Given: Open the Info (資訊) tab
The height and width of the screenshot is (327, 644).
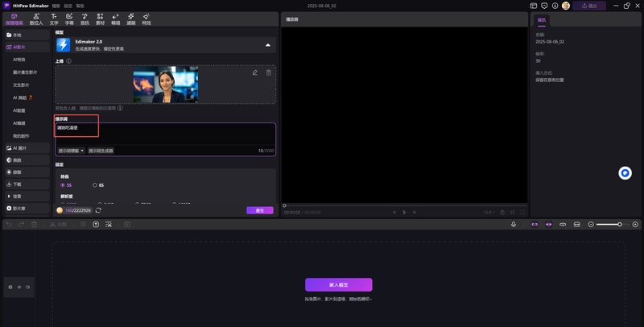Looking at the screenshot, I should 541,19.
